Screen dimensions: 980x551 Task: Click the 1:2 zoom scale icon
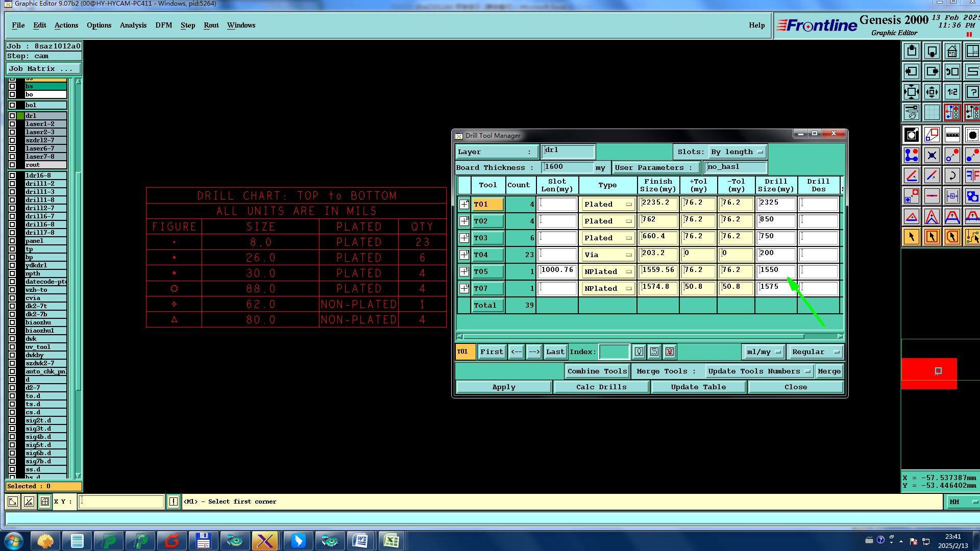click(x=952, y=92)
